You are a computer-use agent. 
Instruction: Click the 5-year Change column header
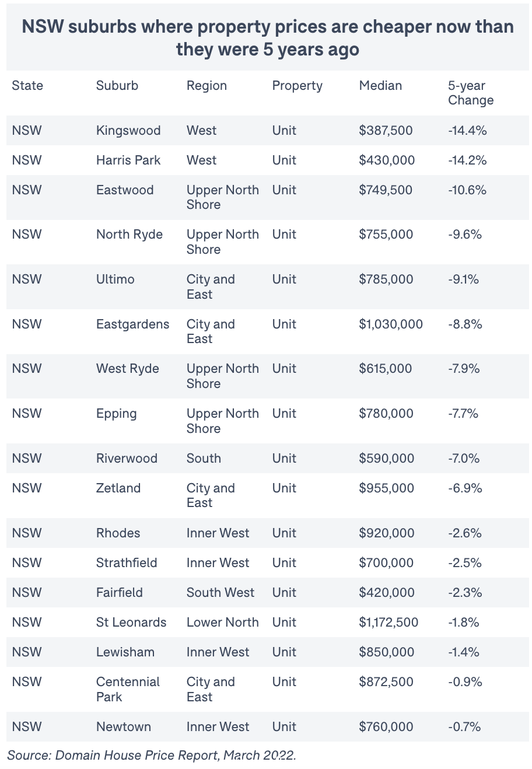click(x=471, y=93)
